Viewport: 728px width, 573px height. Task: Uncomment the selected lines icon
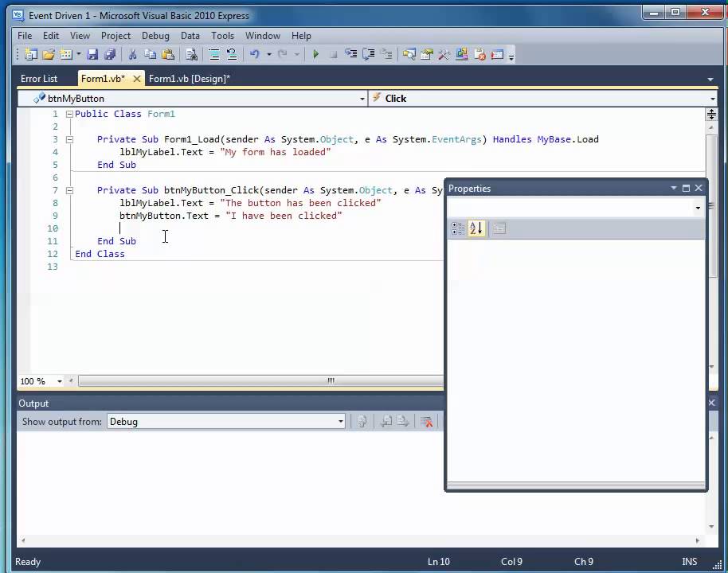[232, 55]
